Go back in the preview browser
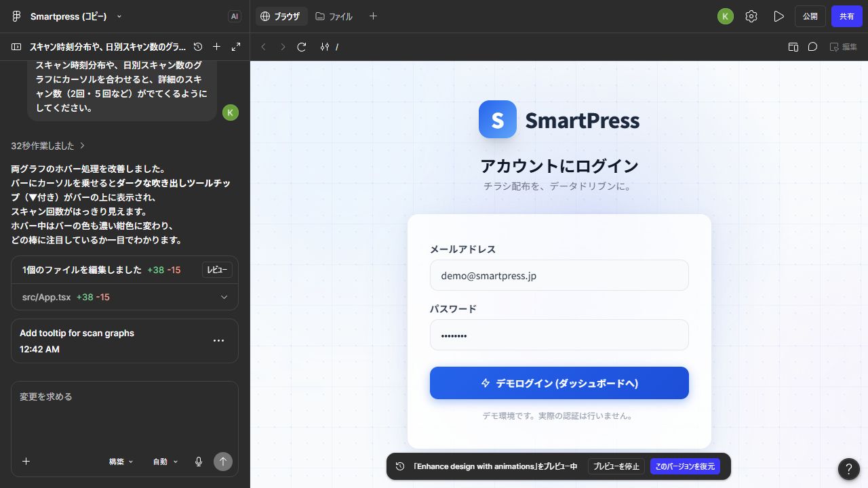This screenshot has height=488, width=868. 264,47
